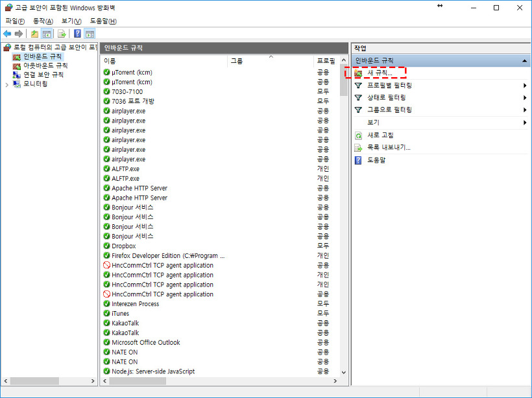
Task: Open 보기 submenu arrow in actions
Action: 525,123
